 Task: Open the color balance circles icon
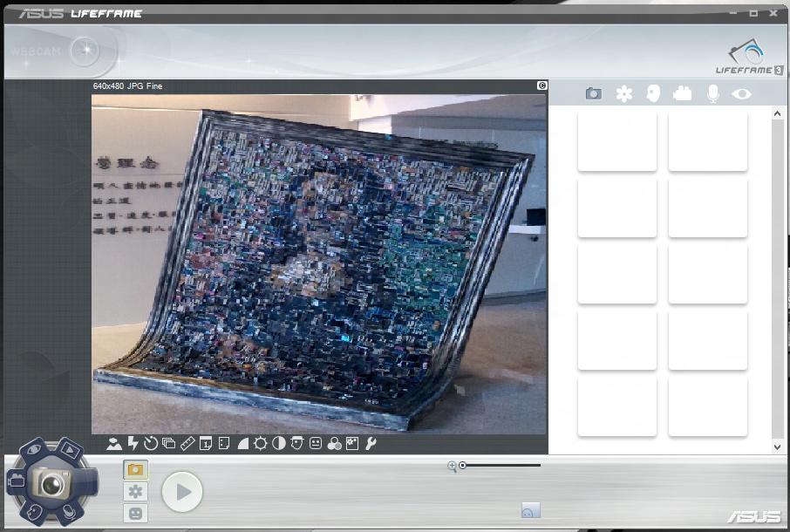334,443
